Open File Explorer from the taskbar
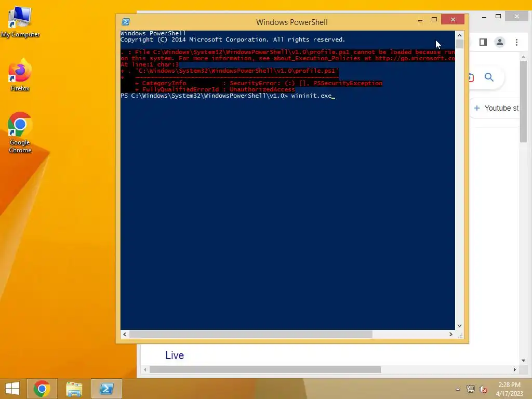532x399 pixels. pos(74,389)
